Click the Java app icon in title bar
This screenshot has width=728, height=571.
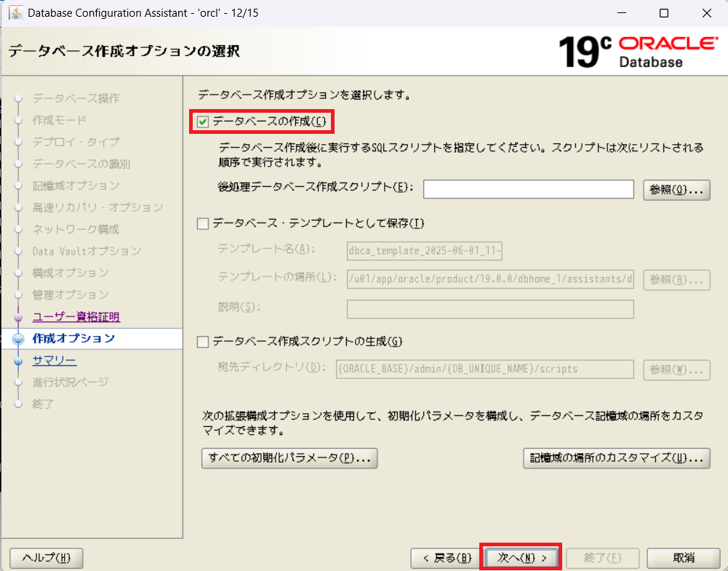click(x=14, y=13)
